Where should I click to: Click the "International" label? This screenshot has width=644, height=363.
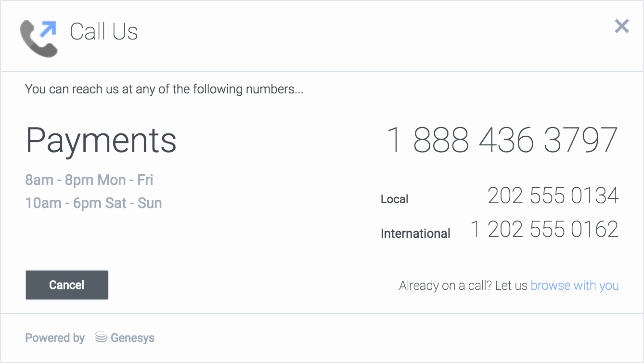tap(415, 233)
